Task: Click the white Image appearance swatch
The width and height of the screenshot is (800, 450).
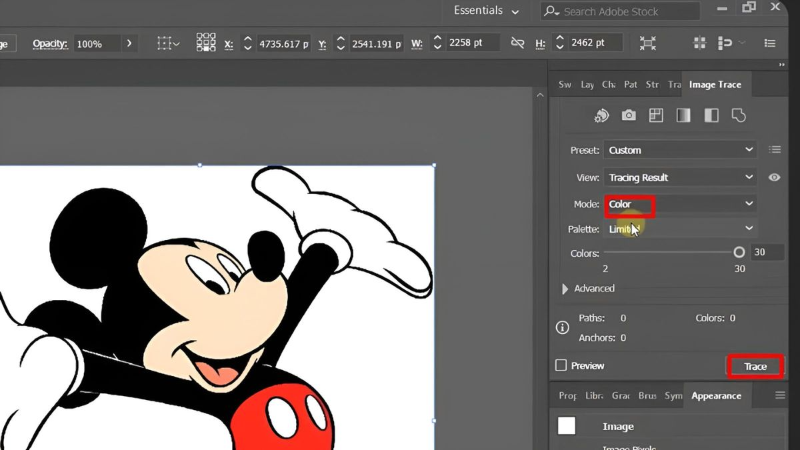Action: point(566,426)
